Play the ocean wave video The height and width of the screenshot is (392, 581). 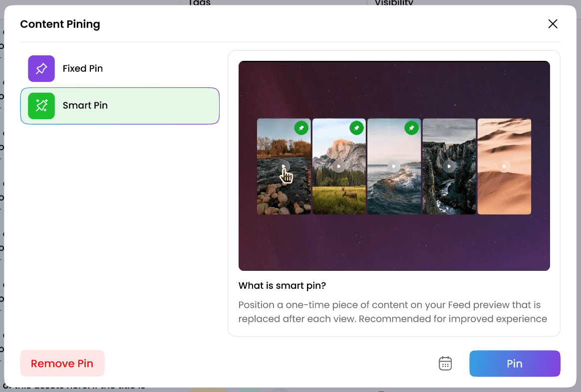tap(393, 166)
